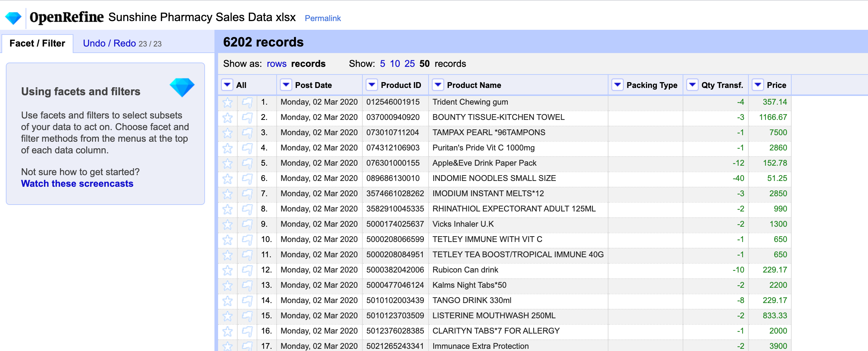The height and width of the screenshot is (351, 868).
Task: Show 10 records per page
Action: click(395, 64)
